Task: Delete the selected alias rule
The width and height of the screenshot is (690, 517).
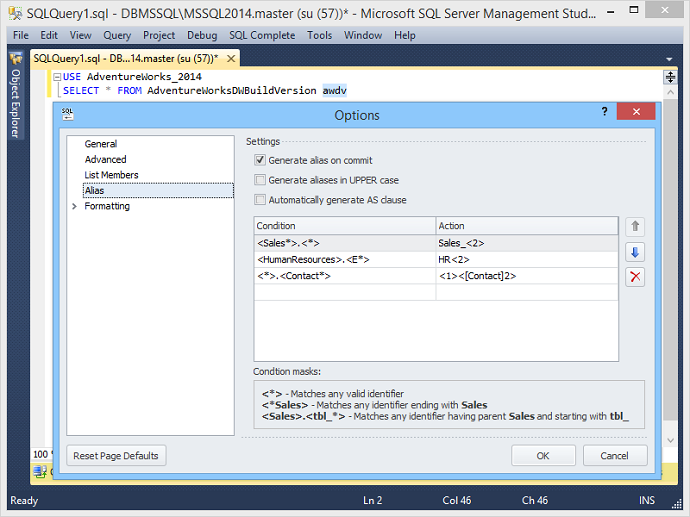Action: pos(635,277)
